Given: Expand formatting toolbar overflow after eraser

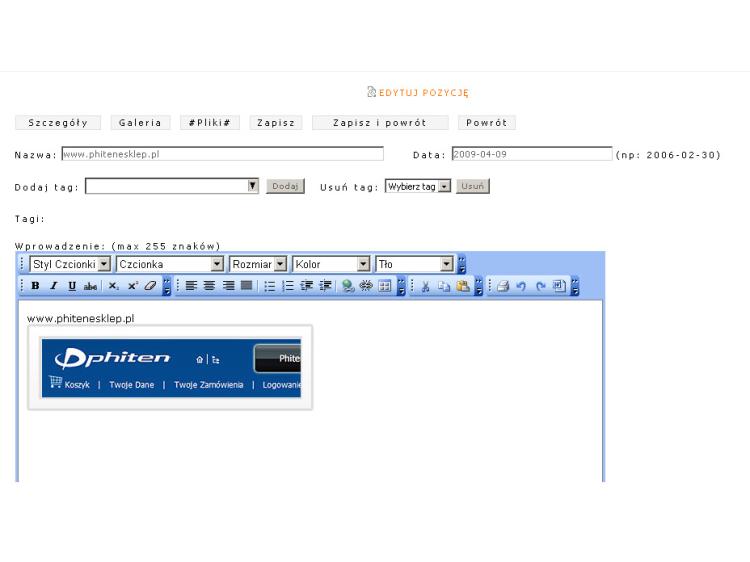Looking at the screenshot, I should (166, 286).
